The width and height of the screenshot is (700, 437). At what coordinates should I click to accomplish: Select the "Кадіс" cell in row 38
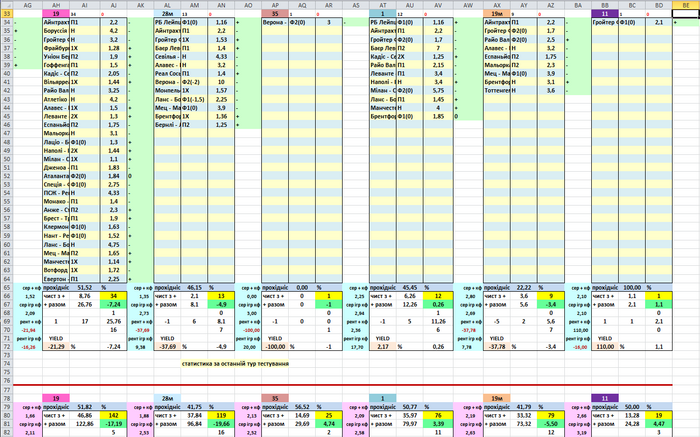(383, 57)
